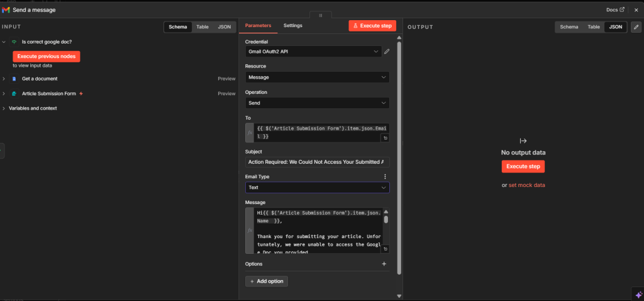Click the plus icon next to Options
The image size is (644, 301).
pos(384,264)
